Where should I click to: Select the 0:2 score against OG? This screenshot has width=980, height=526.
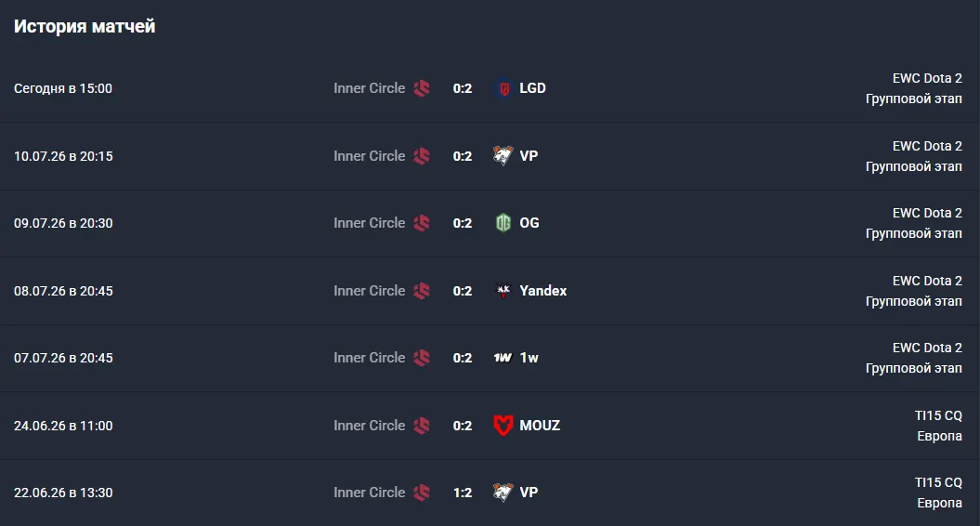point(463,223)
